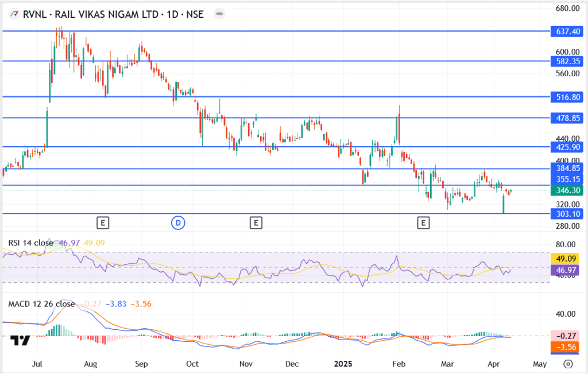Click the yellow RSI value label 49.09

[x=566, y=258]
